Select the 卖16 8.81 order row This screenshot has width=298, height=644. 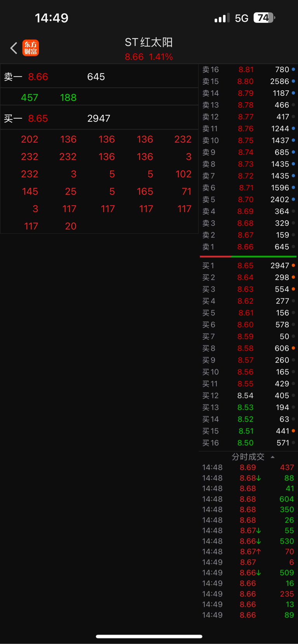point(248,69)
